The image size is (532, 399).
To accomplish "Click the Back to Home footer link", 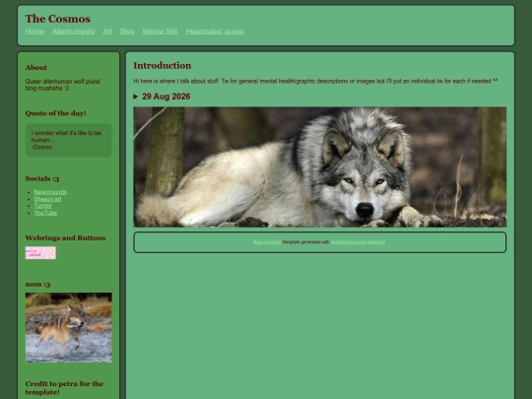I will pos(267,242).
